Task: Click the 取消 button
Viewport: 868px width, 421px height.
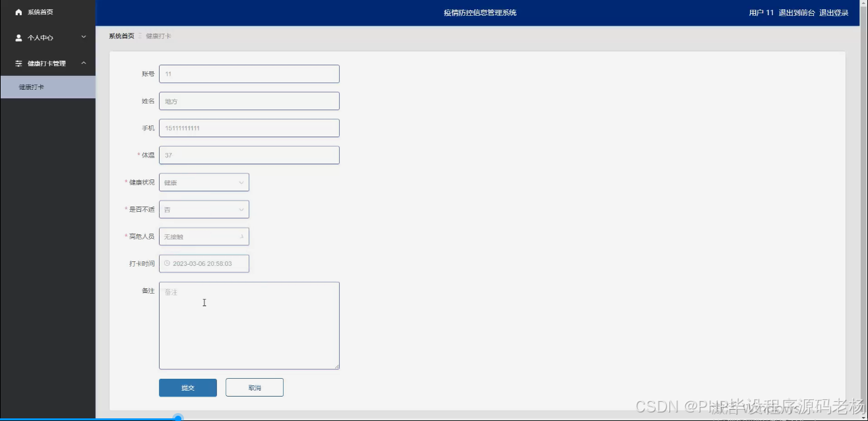Action: [x=255, y=387]
